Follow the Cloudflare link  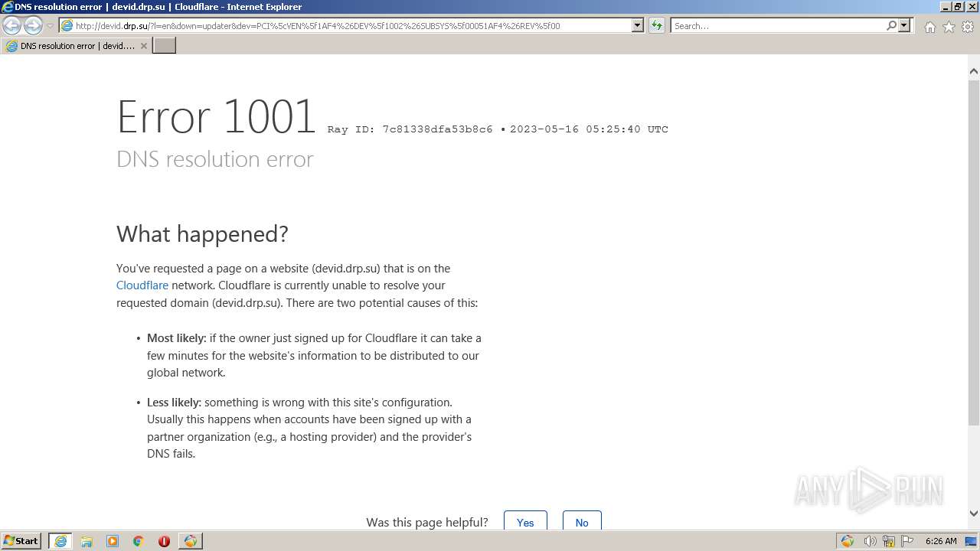pos(142,285)
